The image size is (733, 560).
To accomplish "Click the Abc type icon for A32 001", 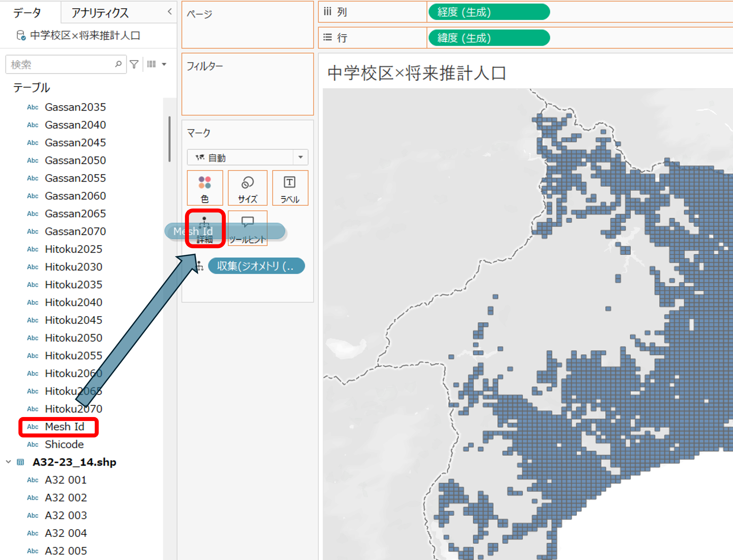I will tap(33, 480).
